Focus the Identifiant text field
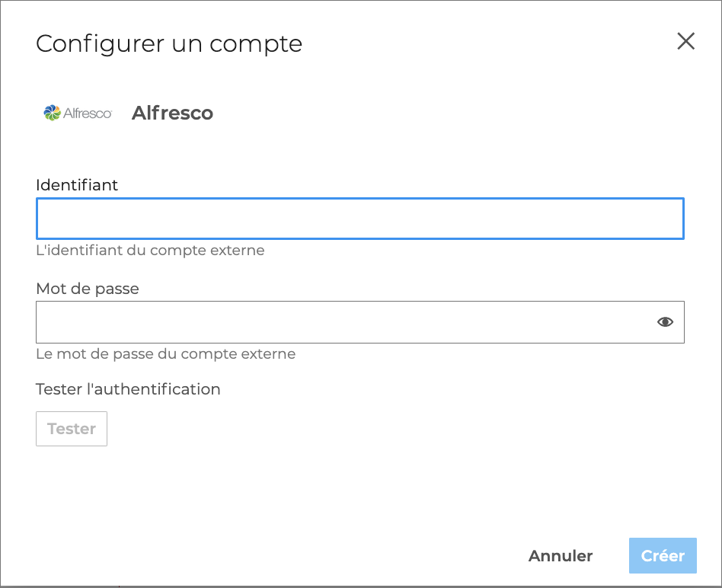 tap(359, 219)
